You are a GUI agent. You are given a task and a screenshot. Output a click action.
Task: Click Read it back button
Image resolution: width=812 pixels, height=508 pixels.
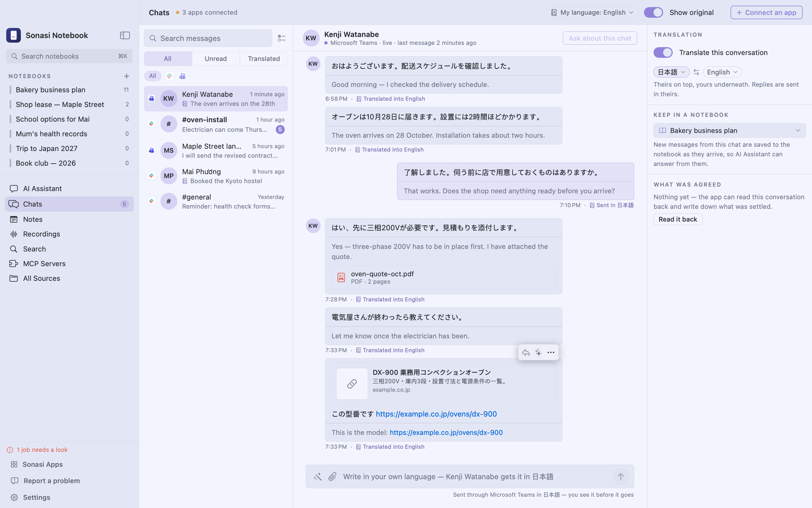(x=678, y=219)
